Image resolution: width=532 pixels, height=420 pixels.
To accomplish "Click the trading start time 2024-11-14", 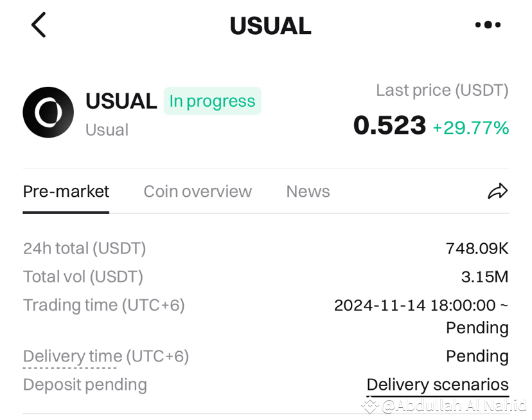I will coord(421,305).
